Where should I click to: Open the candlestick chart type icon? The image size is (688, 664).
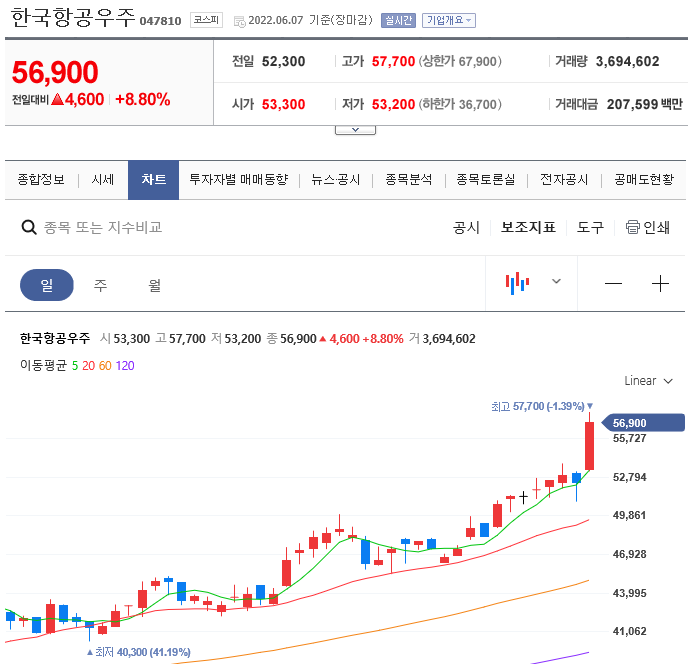(x=517, y=283)
